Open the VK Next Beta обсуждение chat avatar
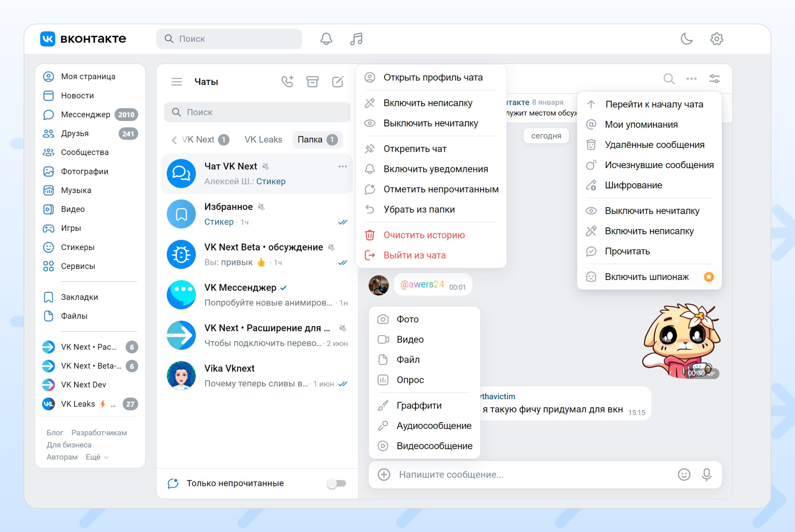The height and width of the screenshot is (532, 795). (181, 254)
